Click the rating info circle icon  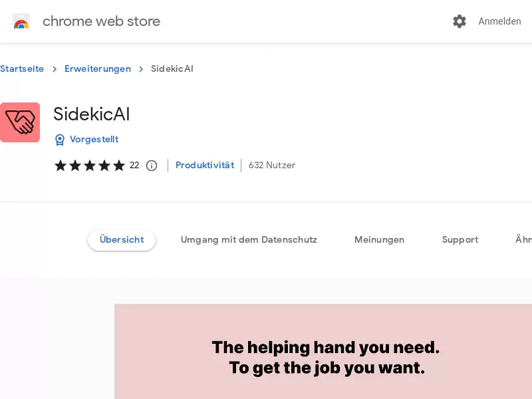point(152,166)
